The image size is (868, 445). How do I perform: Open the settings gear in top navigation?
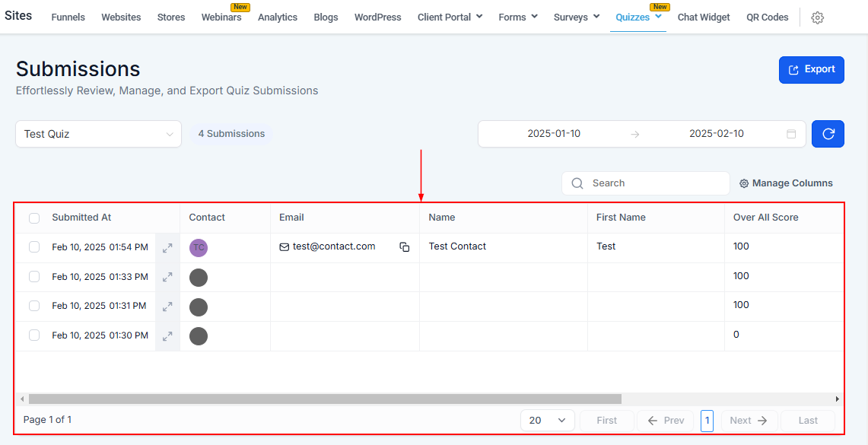coord(817,17)
